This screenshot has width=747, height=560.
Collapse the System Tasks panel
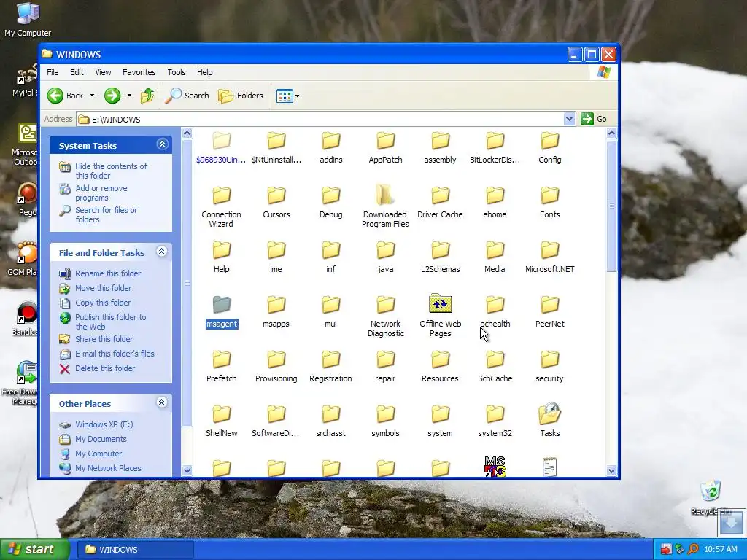[x=162, y=144]
